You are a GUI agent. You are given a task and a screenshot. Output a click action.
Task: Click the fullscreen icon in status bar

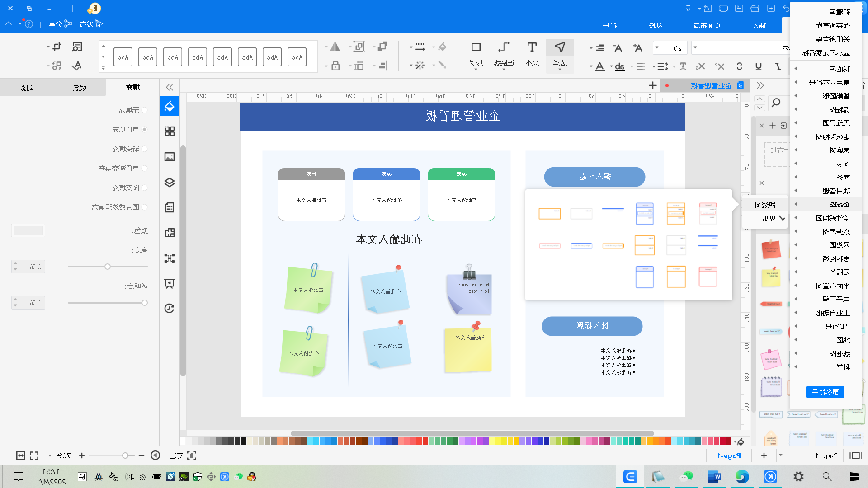coord(34,455)
